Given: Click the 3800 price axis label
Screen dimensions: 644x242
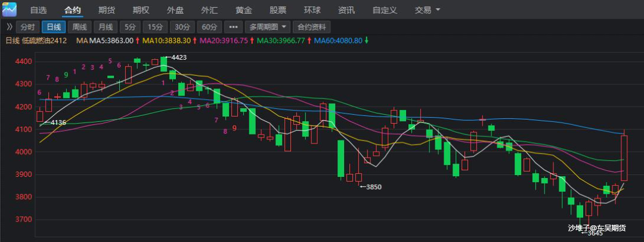Looking at the screenshot, I should click(23, 197).
